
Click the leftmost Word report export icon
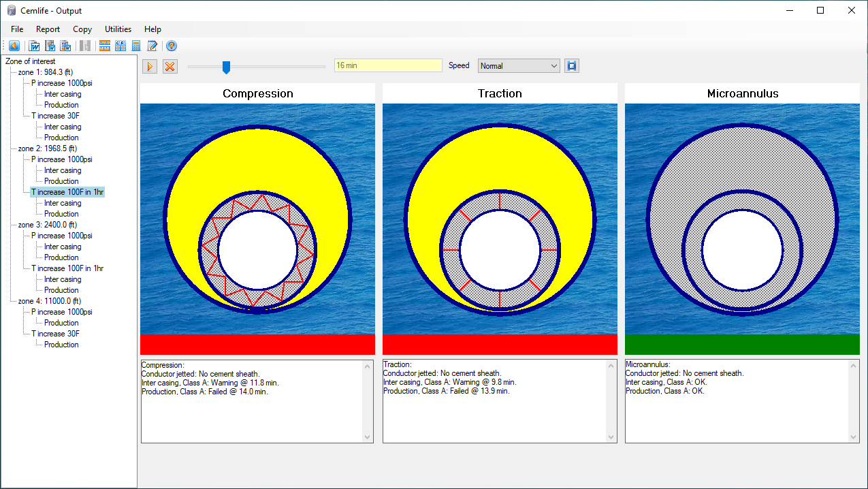[34, 46]
